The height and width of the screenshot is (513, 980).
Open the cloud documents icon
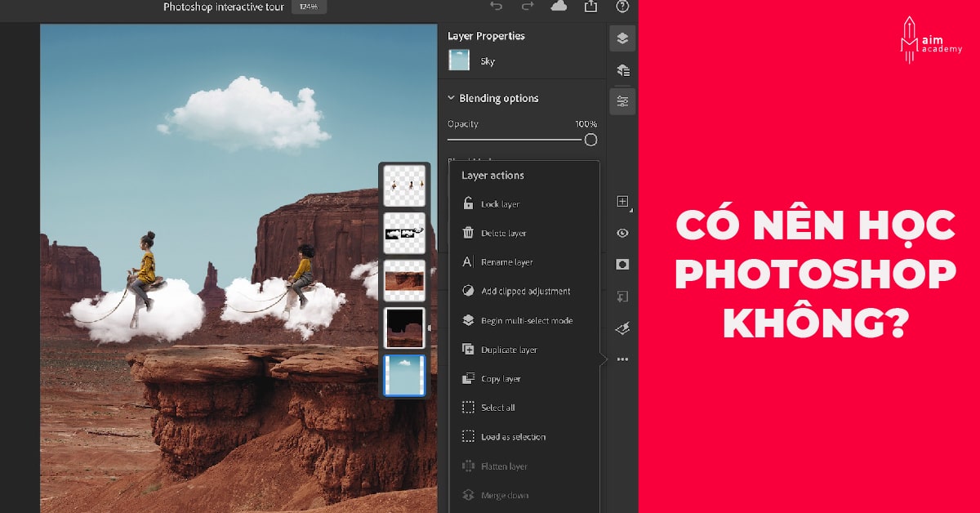(559, 7)
